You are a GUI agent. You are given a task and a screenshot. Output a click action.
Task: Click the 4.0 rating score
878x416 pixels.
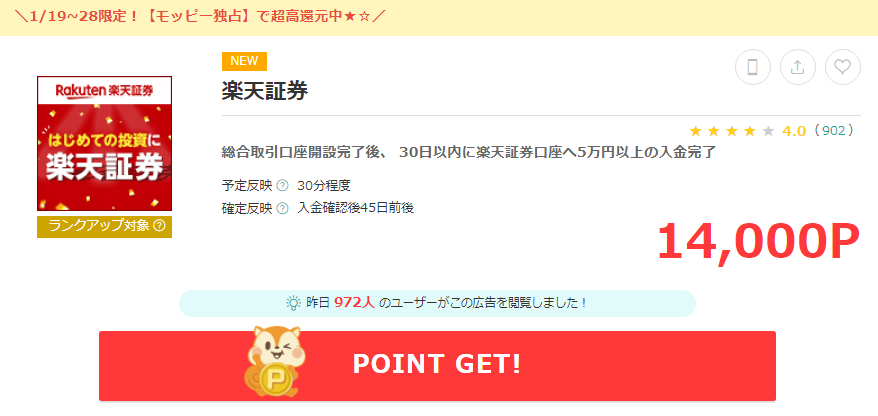[794, 132]
